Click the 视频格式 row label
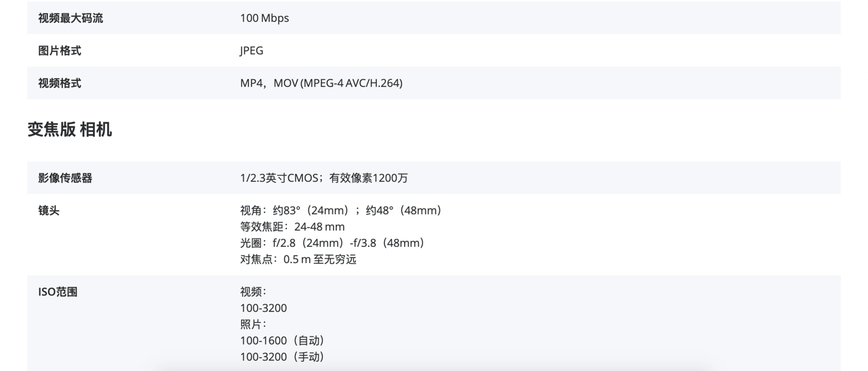This screenshot has width=868, height=371. pos(60,83)
